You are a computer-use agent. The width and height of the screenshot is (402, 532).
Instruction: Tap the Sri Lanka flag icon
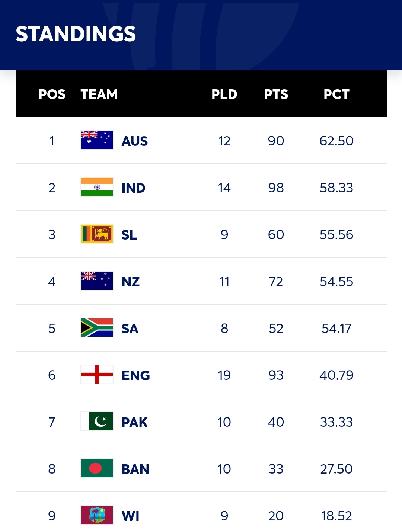pos(97,234)
